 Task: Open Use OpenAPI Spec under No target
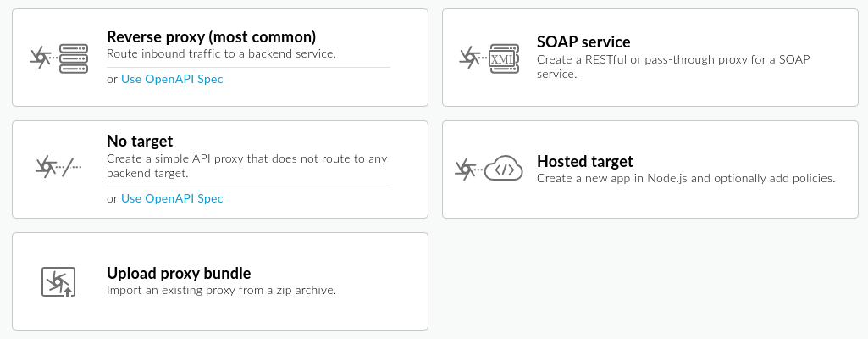click(x=172, y=198)
